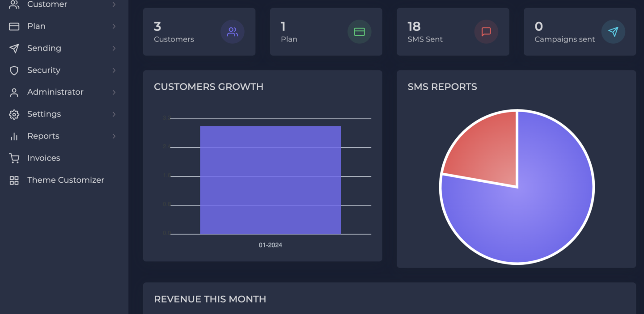Click the Campaigns sent paper plane icon

coord(613,32)
